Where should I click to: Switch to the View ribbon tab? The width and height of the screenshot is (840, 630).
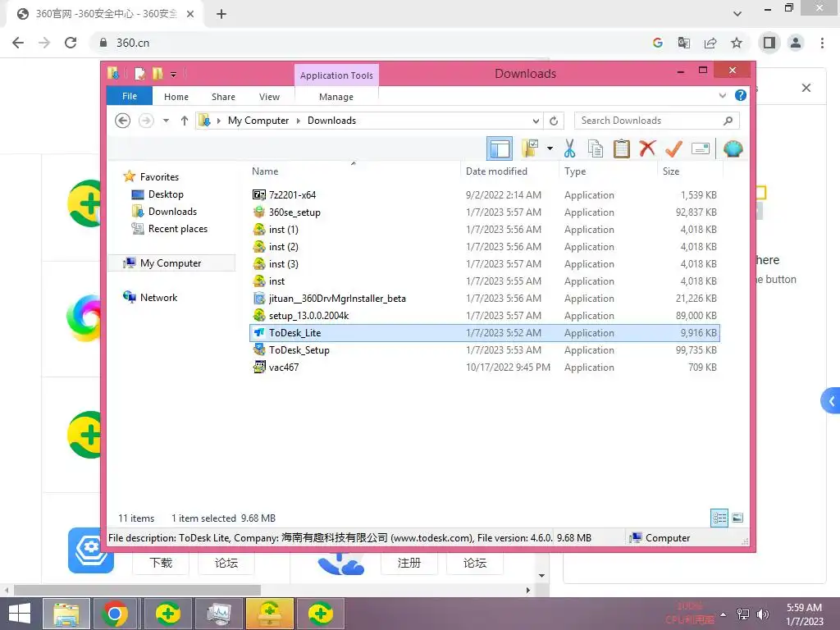click(x=269, y=97)
